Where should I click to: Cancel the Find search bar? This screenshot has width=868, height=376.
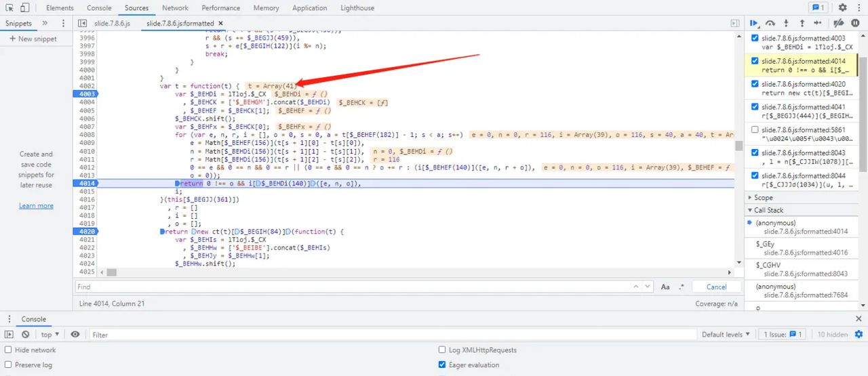tap(716, 287)
